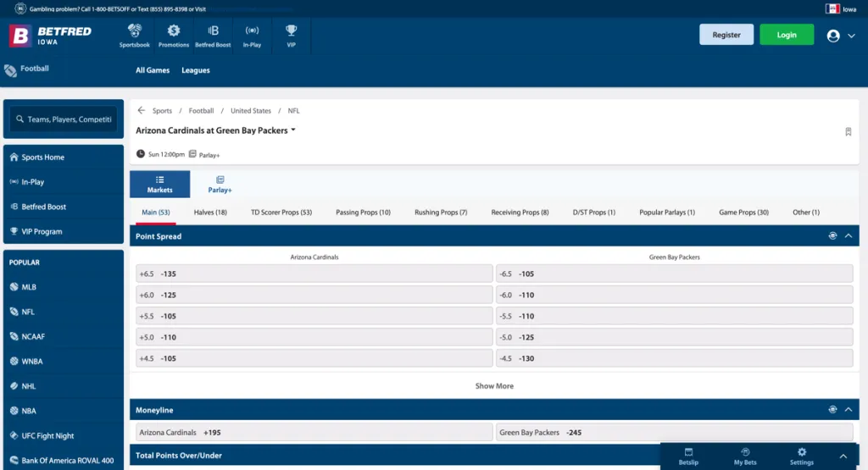868x470 pixels.
Task: Expand the betslip bar chevron
Action: pos(843,456)
